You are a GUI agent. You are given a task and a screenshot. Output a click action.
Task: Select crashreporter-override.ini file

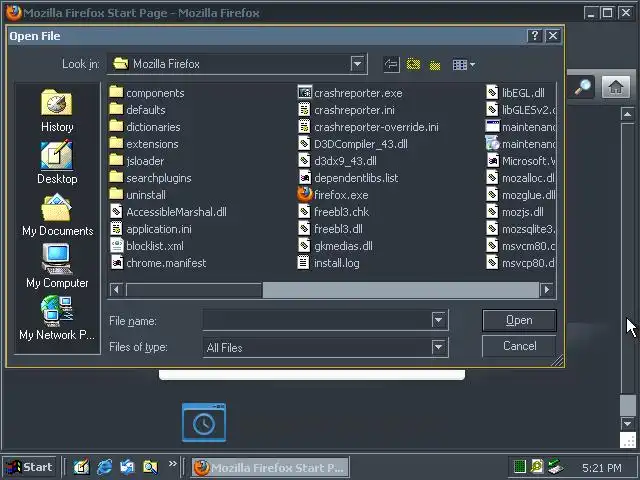pyautogui.click(x=368, y=127)
